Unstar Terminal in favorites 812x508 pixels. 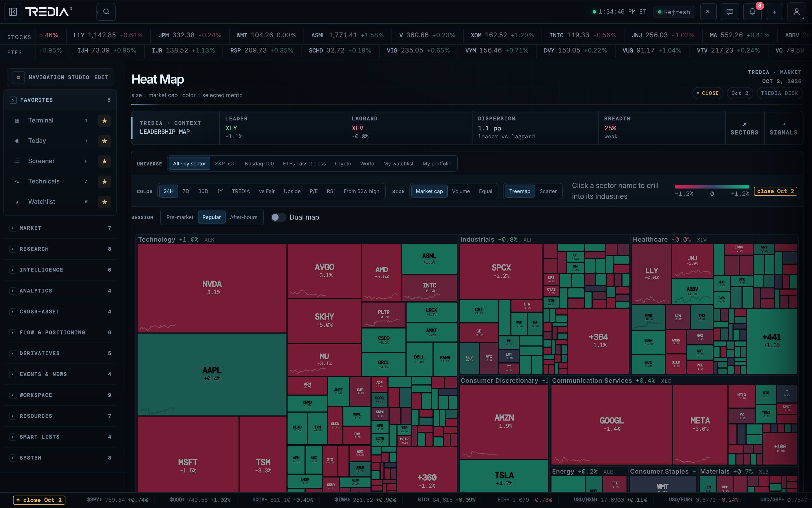click(104, 121)
